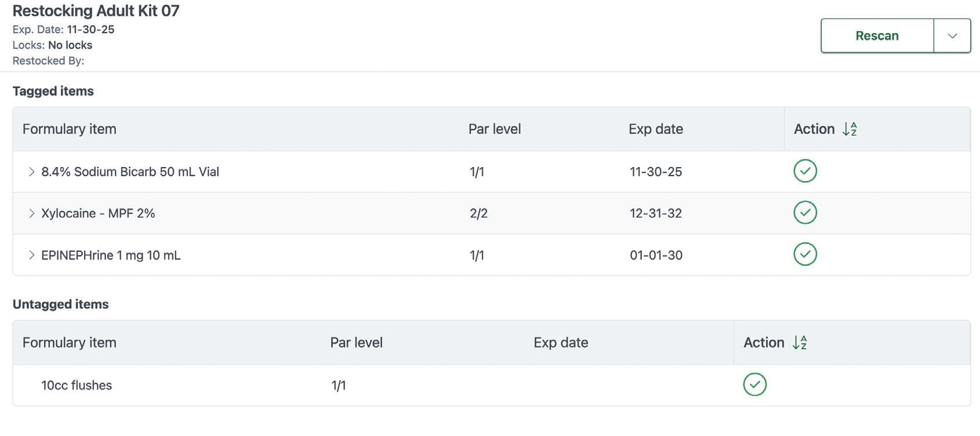The image size is (980, 436).
Task: Expand the Xylocaine - MPF 2% row
Action: click(32, 213)
